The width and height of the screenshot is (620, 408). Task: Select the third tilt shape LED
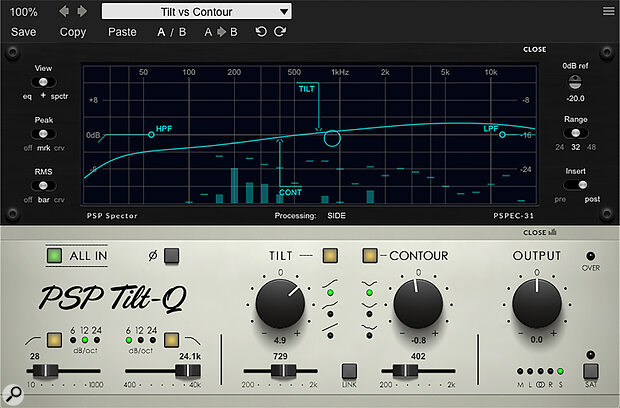coord(330,336)
